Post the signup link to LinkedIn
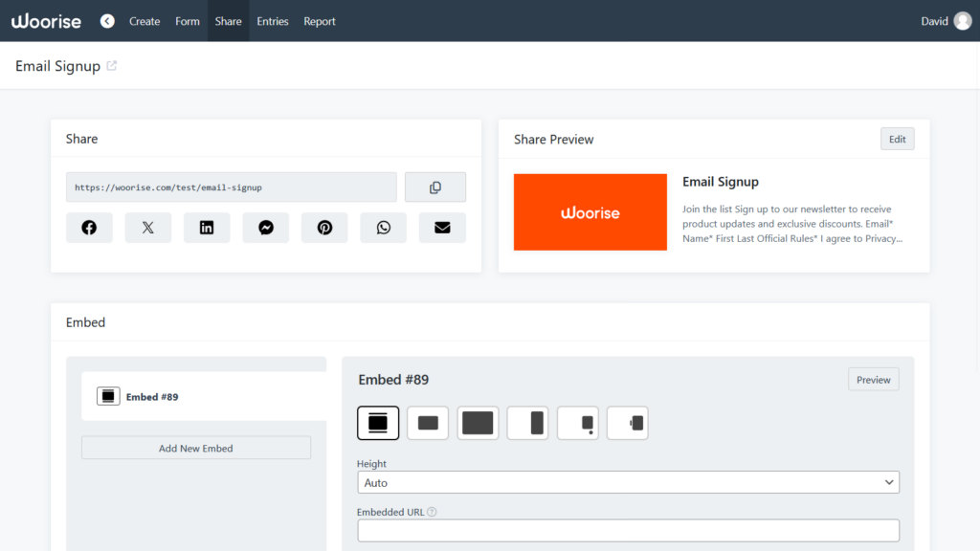The image size is (980, 551). pos(207,227)
